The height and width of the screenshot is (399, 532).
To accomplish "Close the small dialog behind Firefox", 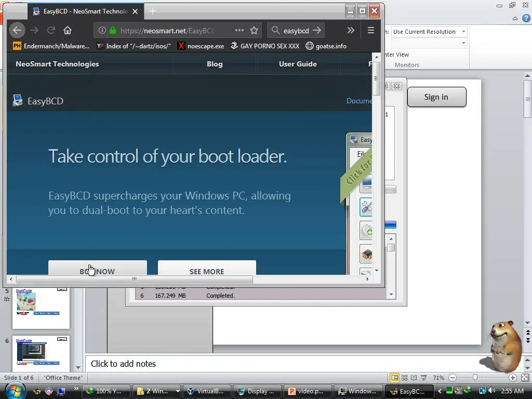I will [396, 86].
